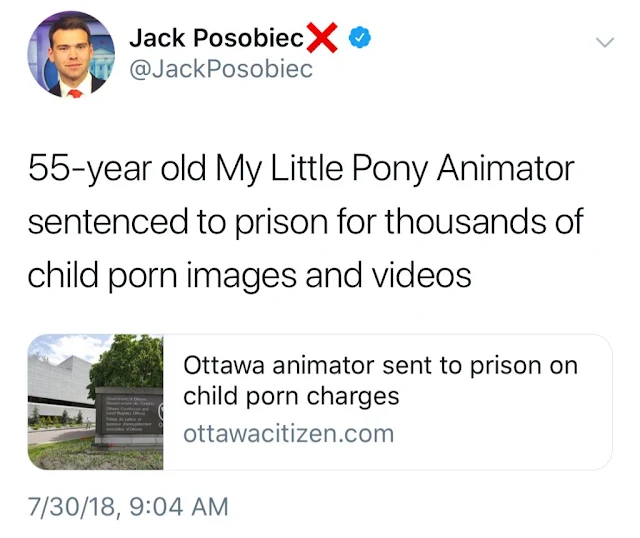Open the @JackPosobiec handle

tap(221, 69)
